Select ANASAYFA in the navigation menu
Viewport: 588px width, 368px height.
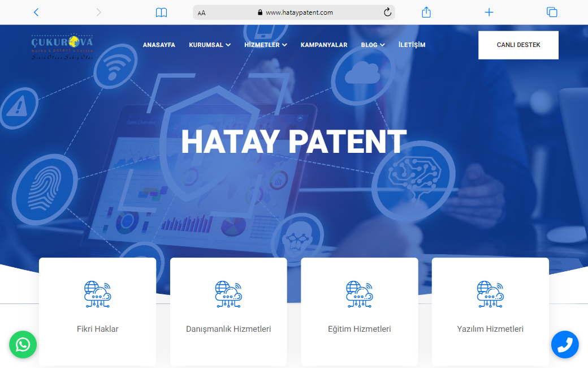pyautogui.click(x=159, y=45)
